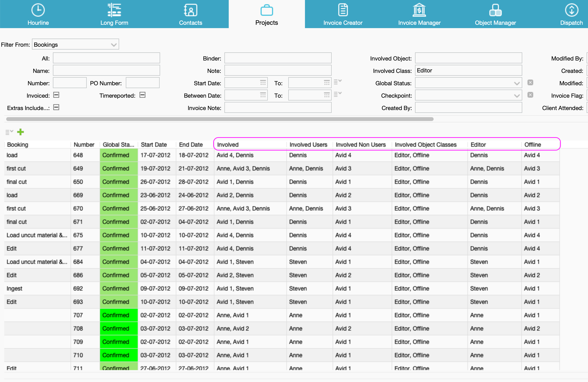Open the Global Status dropdown
Viewport: 588px width, 382px height.
pos(517,83)
